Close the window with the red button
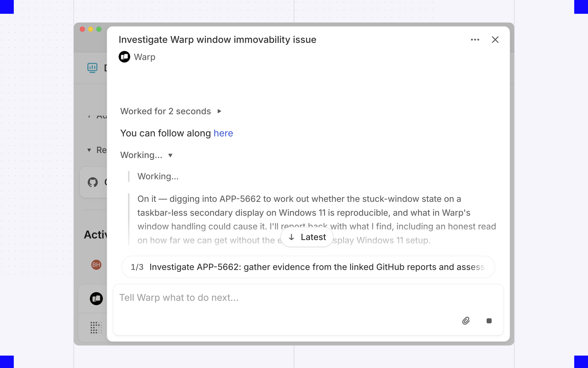This screenshot has height=368, width=588. coord(82,29)
